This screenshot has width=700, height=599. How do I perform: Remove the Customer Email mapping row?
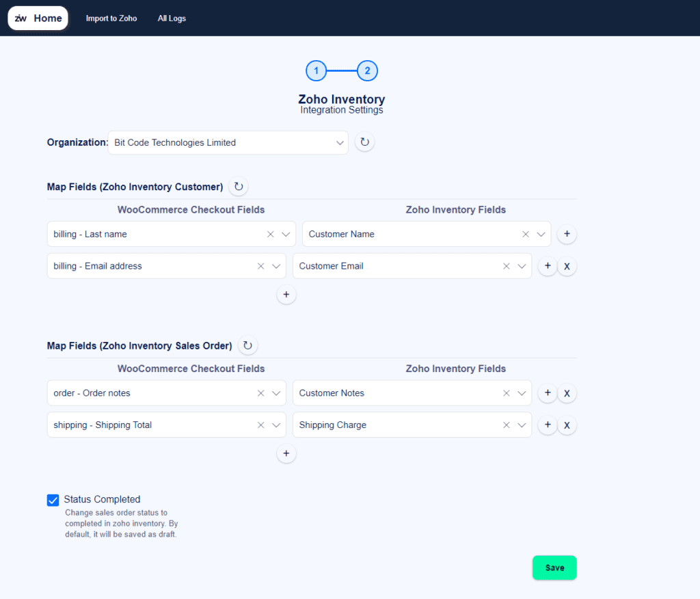pyautogui.click(x=567, y=266)
